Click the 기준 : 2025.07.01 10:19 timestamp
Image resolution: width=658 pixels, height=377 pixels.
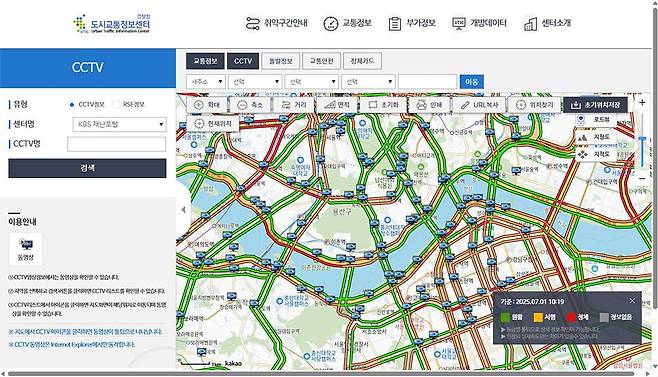click(x=532, y=301)
